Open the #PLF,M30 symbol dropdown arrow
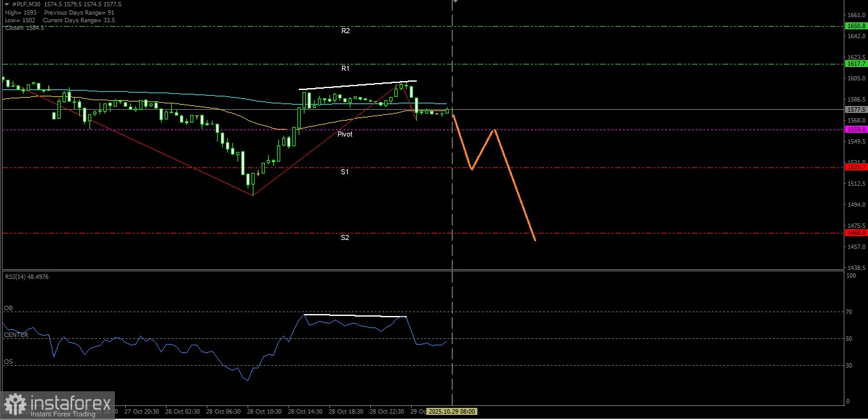Screen dimensions: 868x420 coord(6,4)
